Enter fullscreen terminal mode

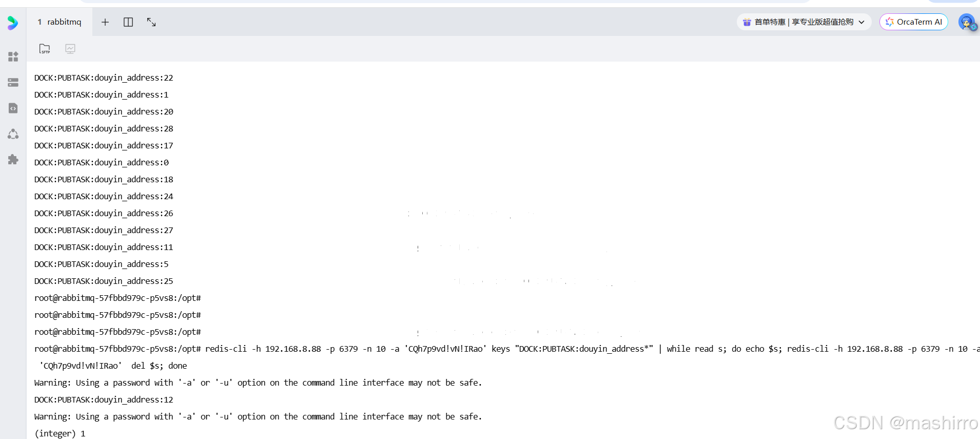(151, 22)
